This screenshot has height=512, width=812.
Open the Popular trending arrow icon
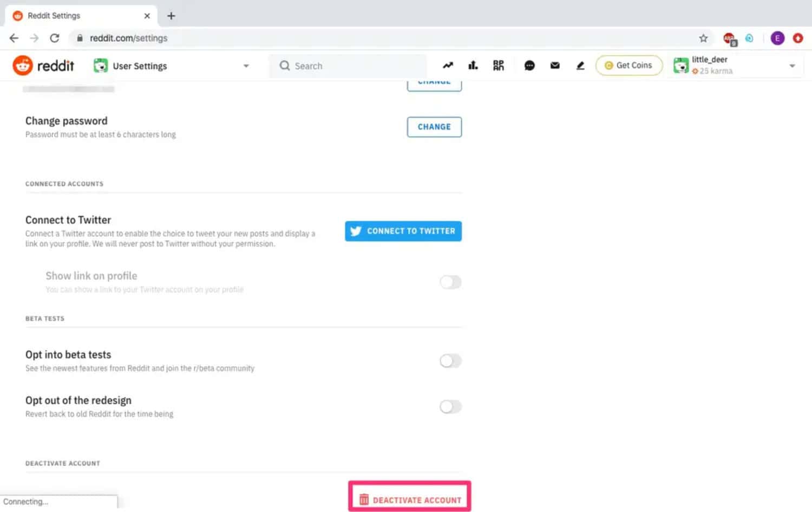coord(448,66)
